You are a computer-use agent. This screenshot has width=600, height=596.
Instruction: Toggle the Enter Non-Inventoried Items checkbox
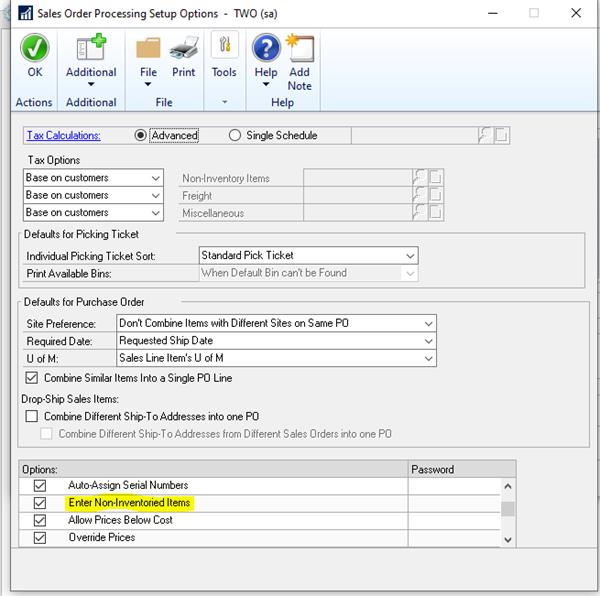coord(40,503)
